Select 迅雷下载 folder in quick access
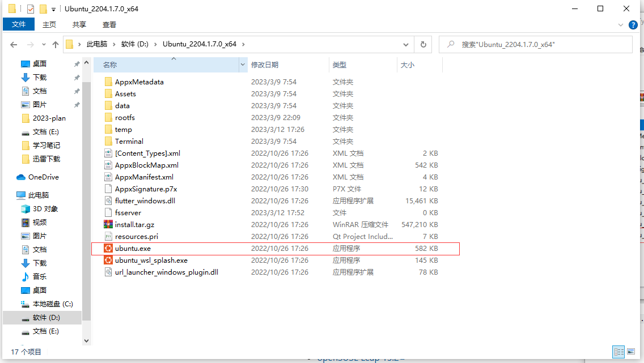Screen dimensions: 644x363 point(40,159)
